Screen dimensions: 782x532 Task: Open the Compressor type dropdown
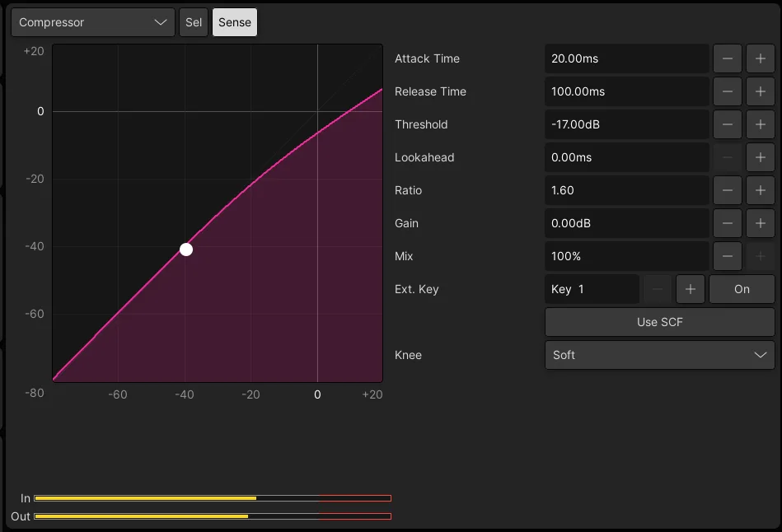tap(93, 22)
